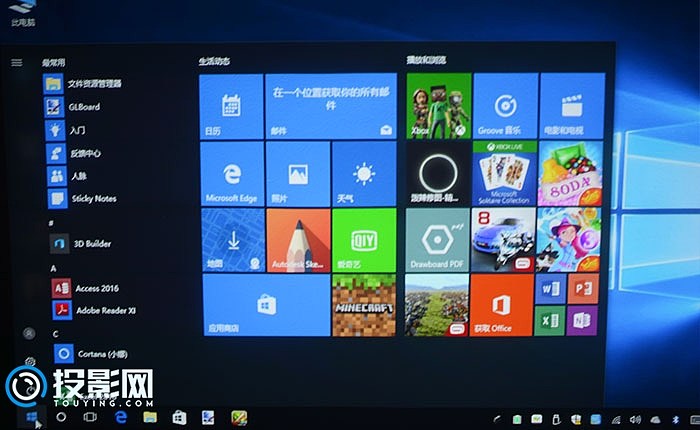Image resolution: width=700 pixels, height=430 pixels.
Task: Launch the Asphalt 8 racing tile
Action: point(503,240)
